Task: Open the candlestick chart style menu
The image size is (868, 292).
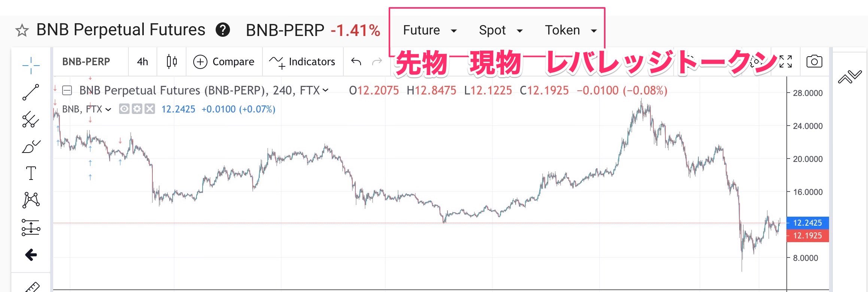Action: (x=172, y=61)
